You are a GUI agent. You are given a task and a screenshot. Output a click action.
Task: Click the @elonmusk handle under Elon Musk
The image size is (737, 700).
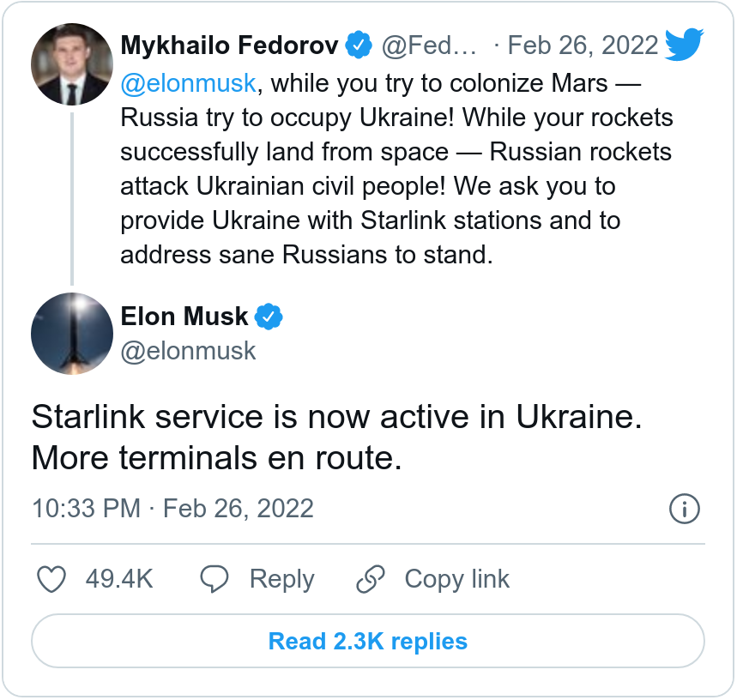click(x=188, y=351)
